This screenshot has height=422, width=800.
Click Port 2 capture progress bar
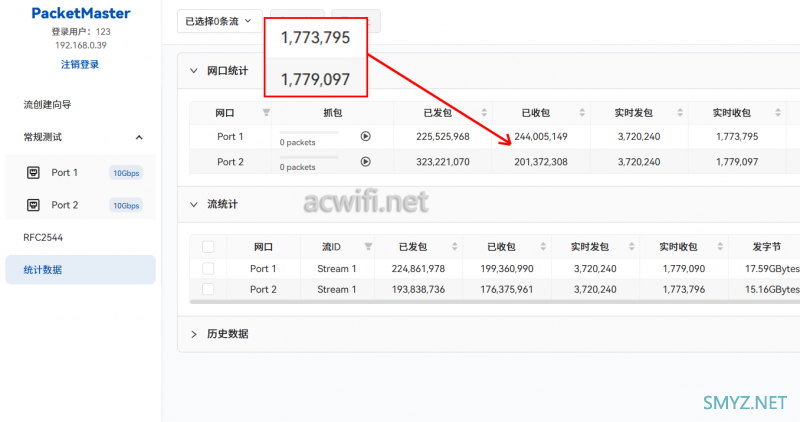(x=309, y=157)
